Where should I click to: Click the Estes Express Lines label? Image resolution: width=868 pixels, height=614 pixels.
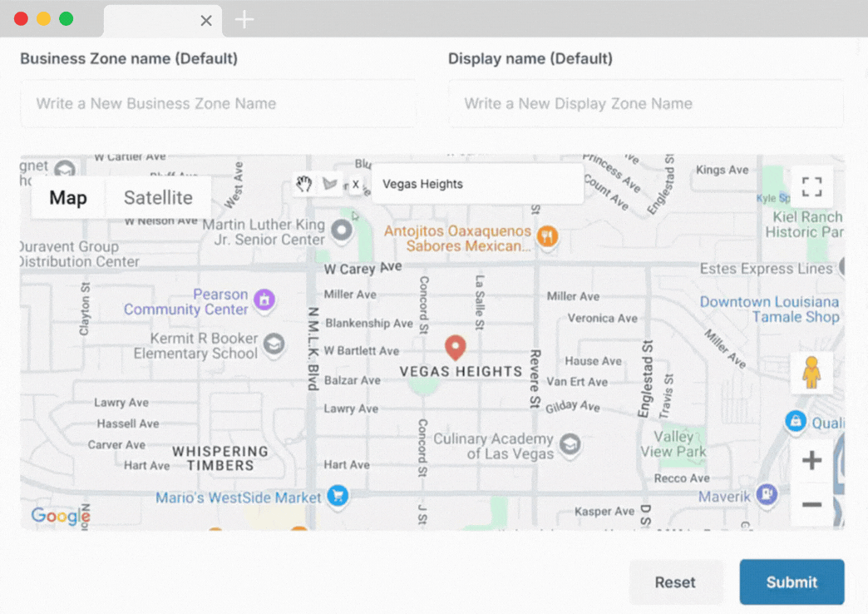(x=766, y=269)
